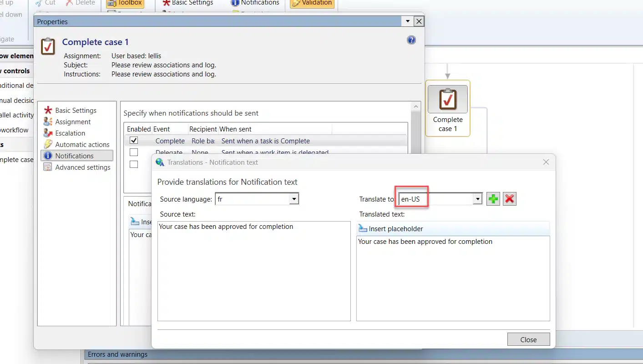This screenshot has width=643, height=364.
Task: Open the Translate to language dropdown
Action: click(477, 199)
